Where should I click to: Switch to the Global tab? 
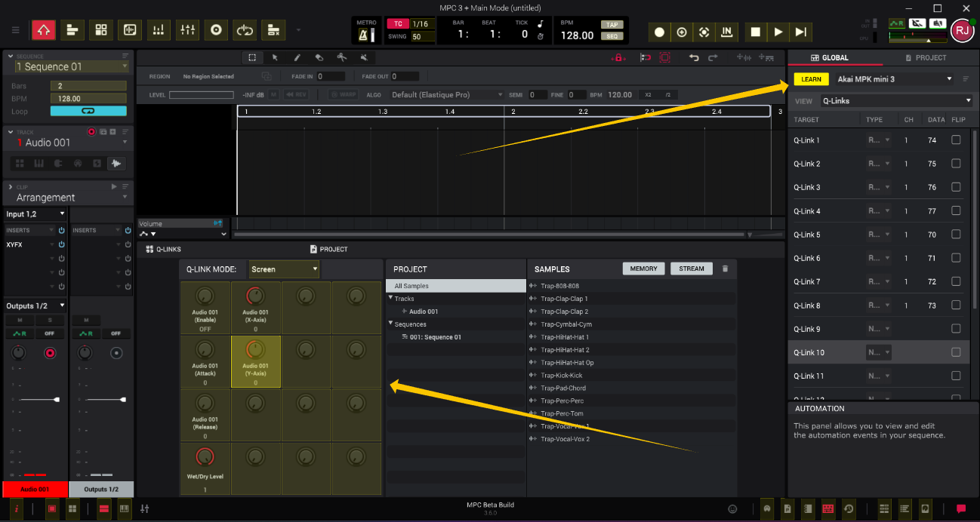[835, 57]
